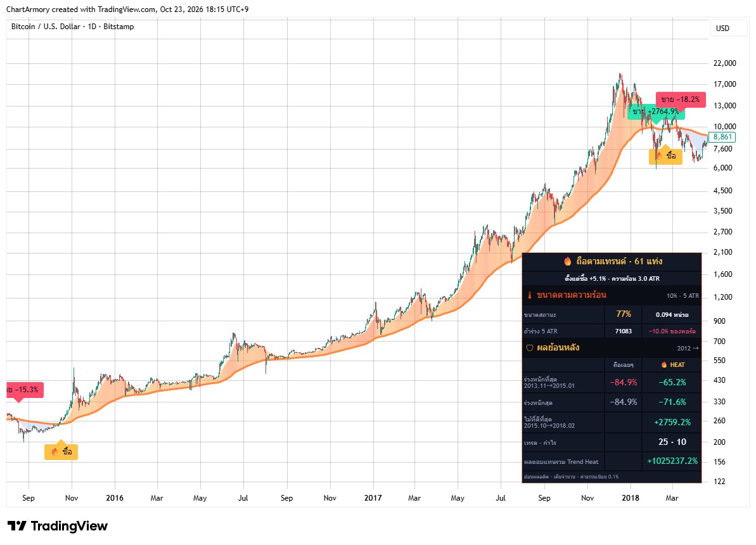Screen dimensions: 756x545
Task: Click the +2759.2% best trade value
Action: (672, 422)
